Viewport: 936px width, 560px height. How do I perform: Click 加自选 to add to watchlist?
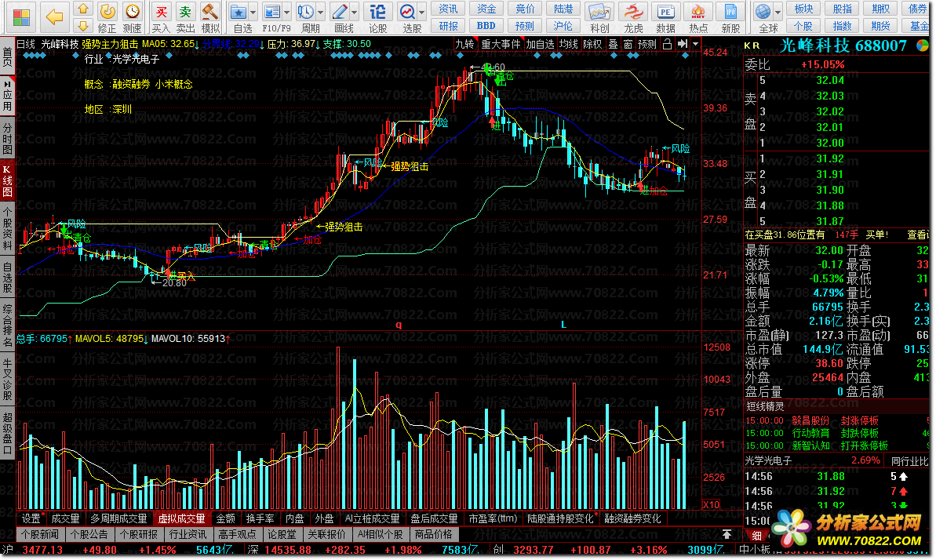[541, 44]
